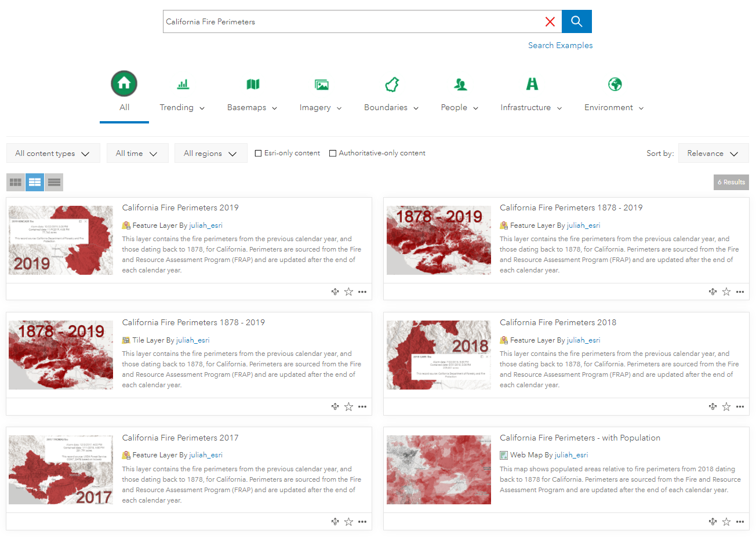Visit juliah_esri profile on the 2019 layer
Image resolution: width=756 pixels, height=542 pixels.
(206, 225)
